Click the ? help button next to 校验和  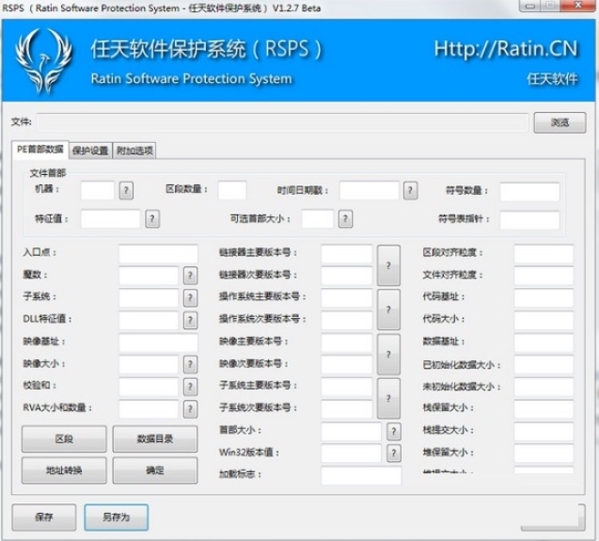190,387
